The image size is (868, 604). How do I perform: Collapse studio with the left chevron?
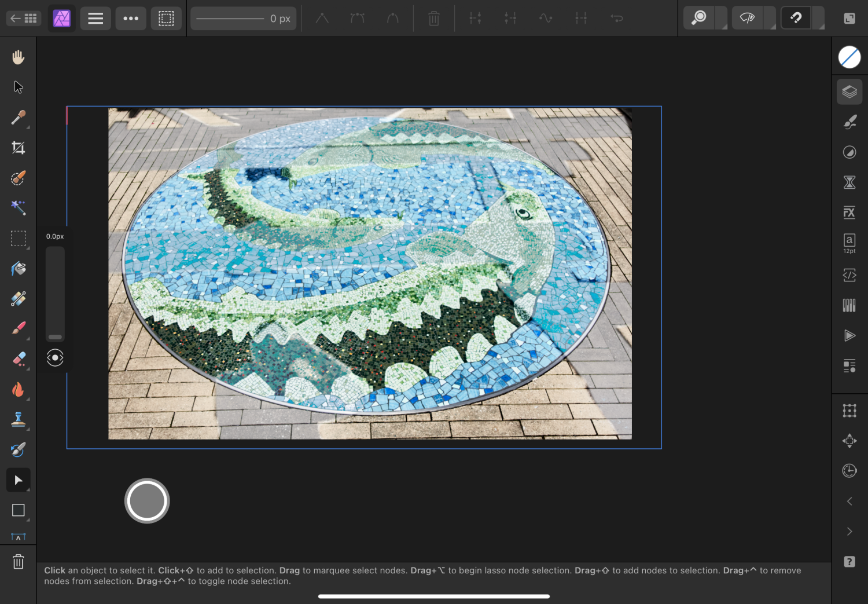[x=849, y=501]
